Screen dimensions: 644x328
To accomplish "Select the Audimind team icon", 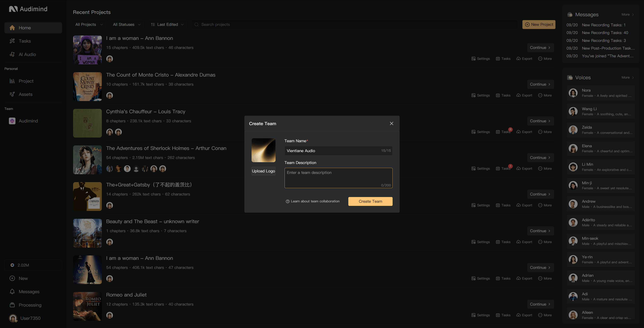I will point(12,121).
